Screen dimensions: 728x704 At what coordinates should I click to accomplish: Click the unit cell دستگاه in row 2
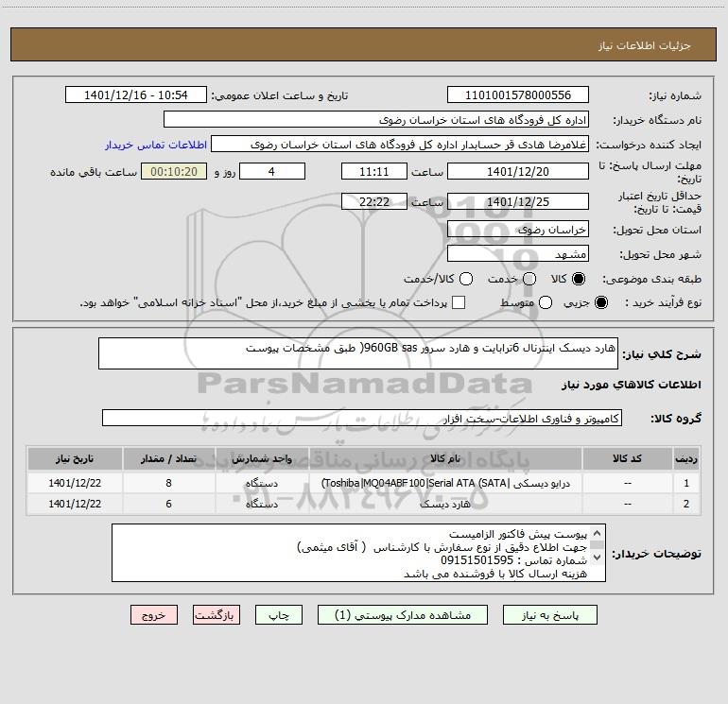[262, 504]
